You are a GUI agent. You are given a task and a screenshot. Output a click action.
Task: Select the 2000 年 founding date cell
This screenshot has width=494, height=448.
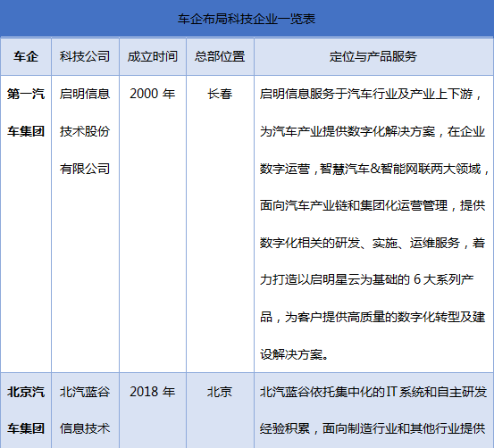153,94
